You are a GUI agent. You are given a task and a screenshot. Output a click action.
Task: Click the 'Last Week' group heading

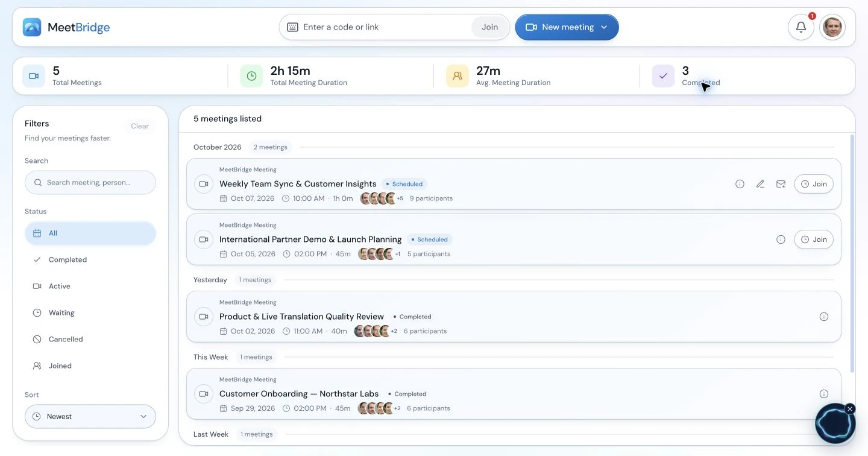pyautogui.click(x=211, y=434)
